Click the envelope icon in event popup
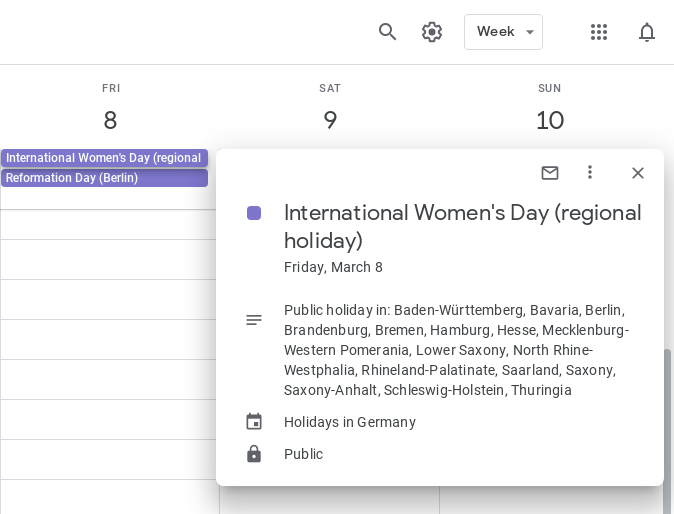674x514 pixels. click(x=550, y=173)
